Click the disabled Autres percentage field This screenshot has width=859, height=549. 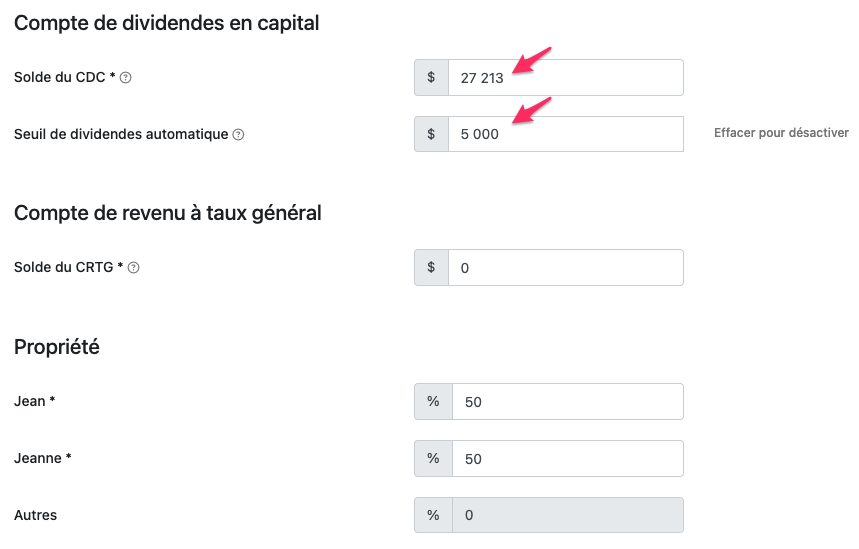(x=568, y=515)
